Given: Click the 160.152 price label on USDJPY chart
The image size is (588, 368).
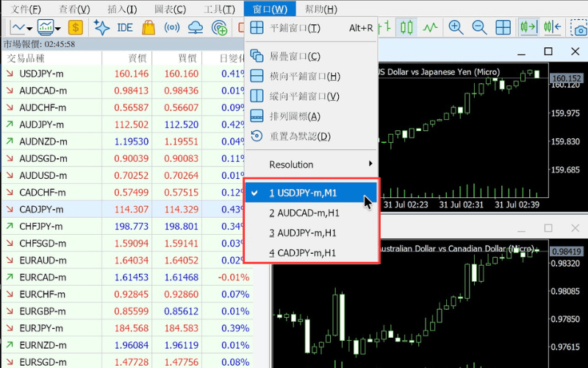Looking at the screenshot, I should click(567, 79).
